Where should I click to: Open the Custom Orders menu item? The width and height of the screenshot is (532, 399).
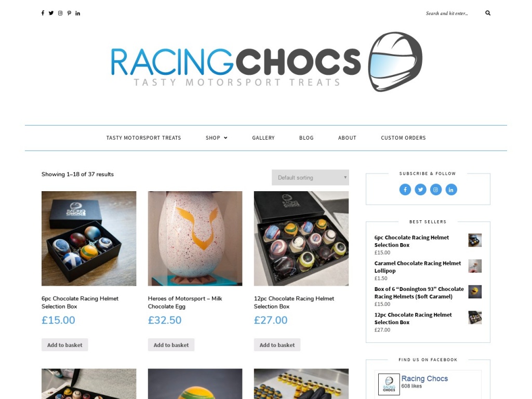click(x=403, y=138)
